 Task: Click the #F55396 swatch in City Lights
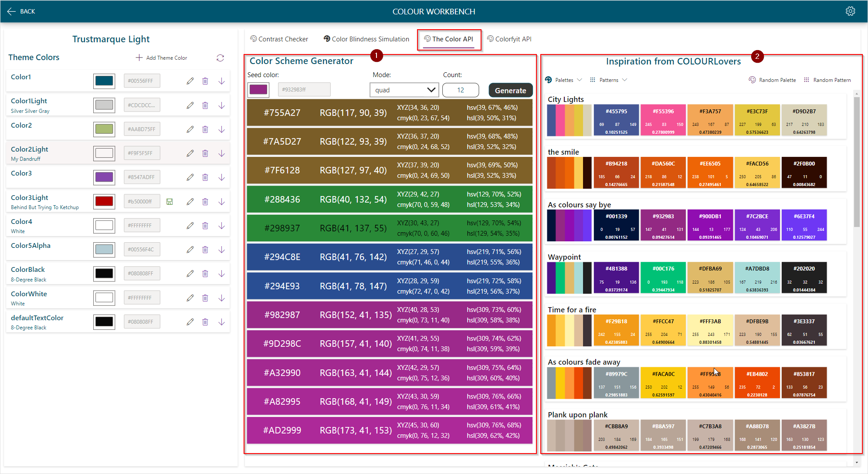click(x=663, y=120)
